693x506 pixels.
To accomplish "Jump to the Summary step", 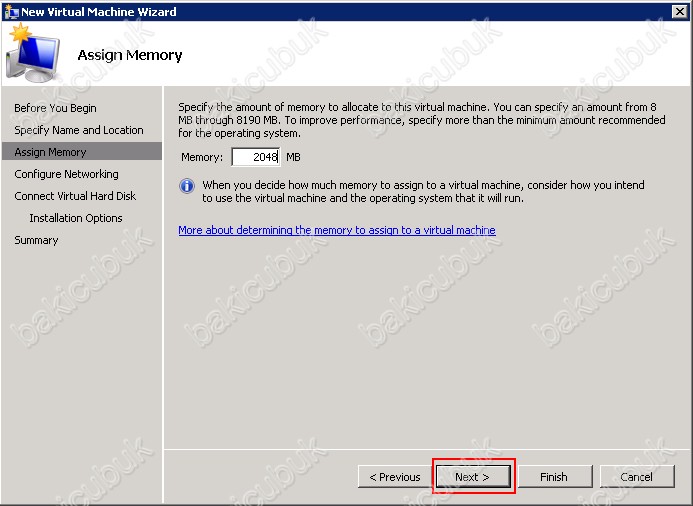I will [36, 240].
